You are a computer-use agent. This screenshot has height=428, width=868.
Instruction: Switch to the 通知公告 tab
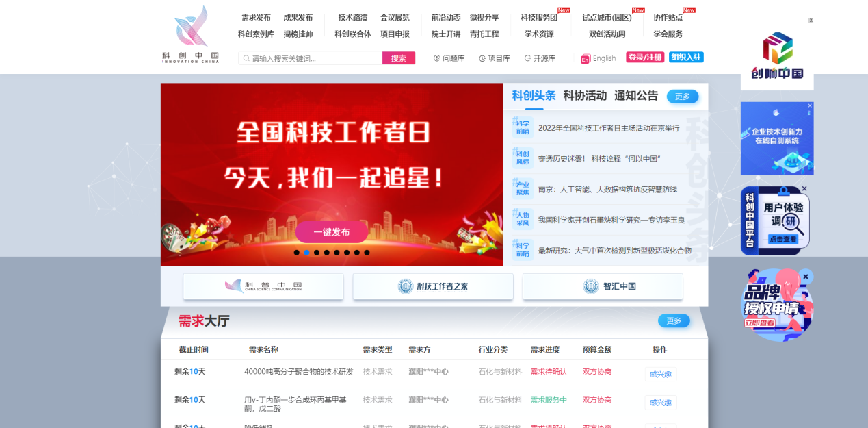pyautogui.click(x=635, y=96)
